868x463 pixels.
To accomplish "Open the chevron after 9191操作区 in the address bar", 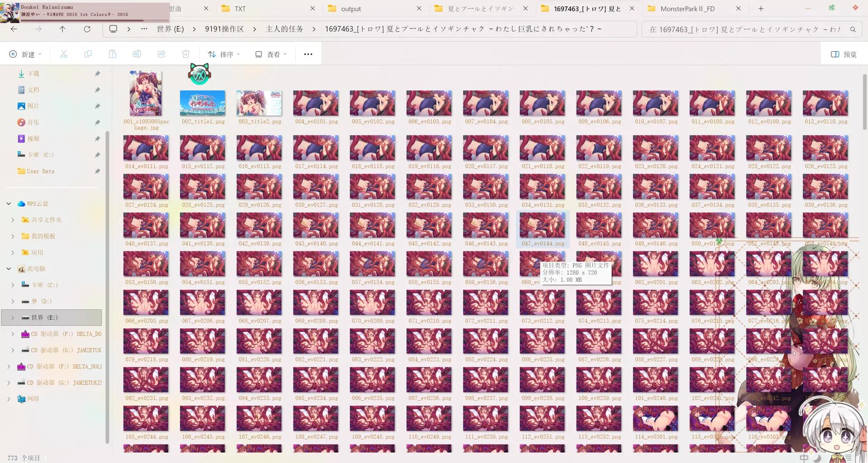I will coord(255,29).
